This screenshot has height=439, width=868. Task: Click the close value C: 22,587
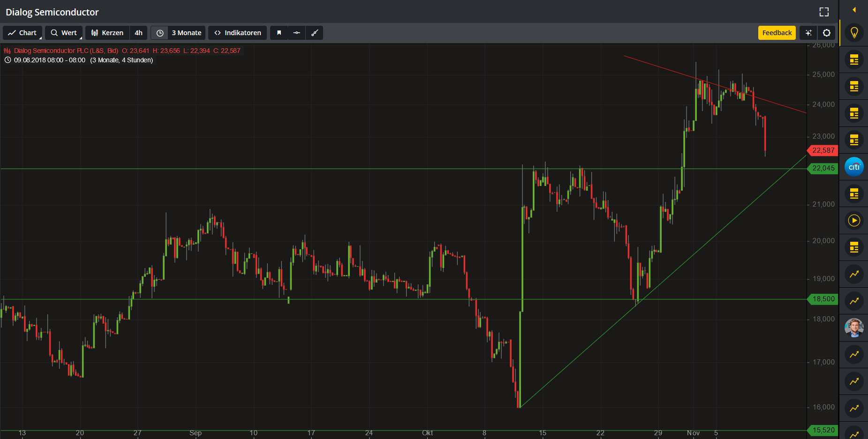click(227, 51)
